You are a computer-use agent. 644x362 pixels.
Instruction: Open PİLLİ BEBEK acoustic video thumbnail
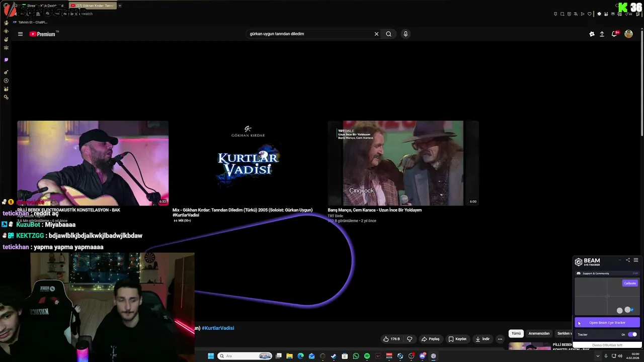pyautogui.click(x=93, y=163)
